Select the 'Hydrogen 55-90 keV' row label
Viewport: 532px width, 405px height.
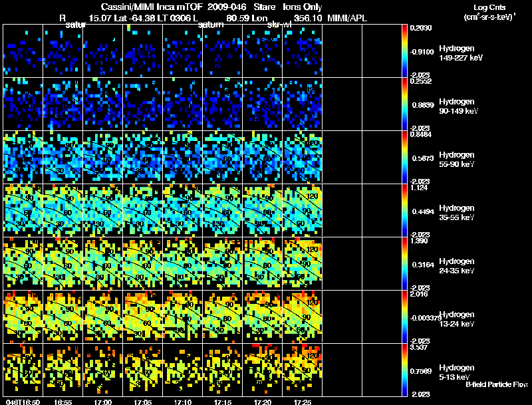[457, 160]
